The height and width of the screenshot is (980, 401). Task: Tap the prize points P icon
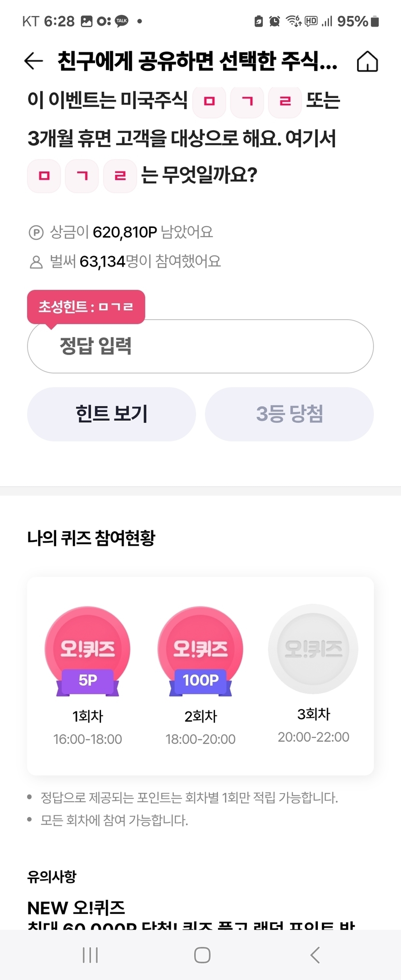click(36, 233)
